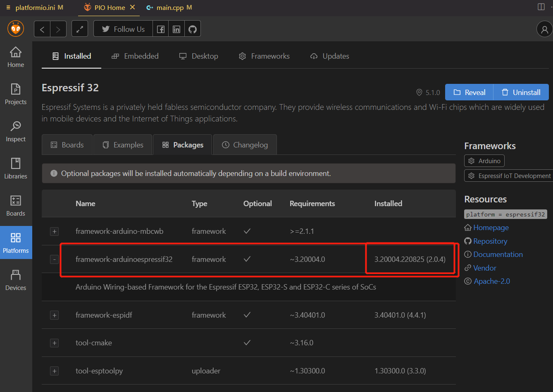Click the requirement >=2.1.1 cell
The height and width of the screenshot is (392, 553).
coord(302,231)
